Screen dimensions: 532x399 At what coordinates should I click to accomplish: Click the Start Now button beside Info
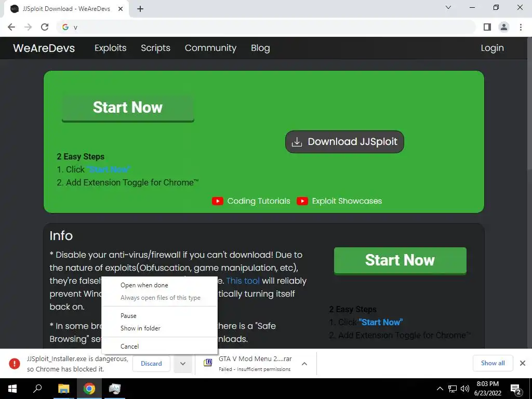(400, 260)
